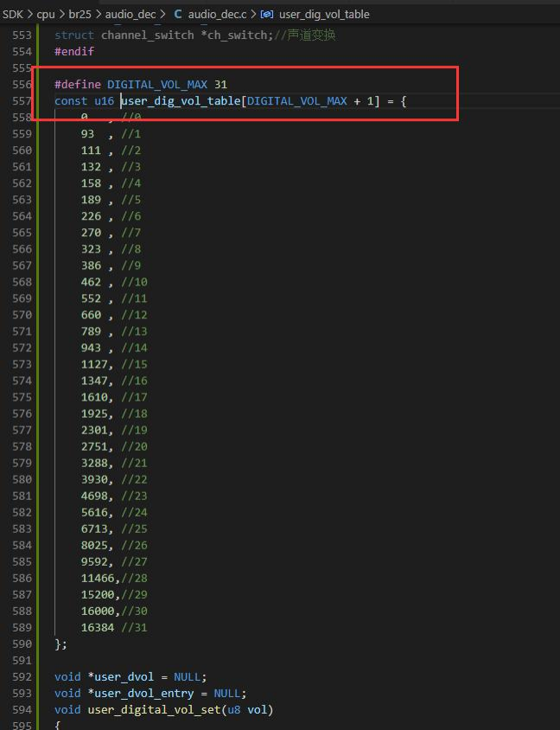Click the table value 8025

click(x=94, y=545)
